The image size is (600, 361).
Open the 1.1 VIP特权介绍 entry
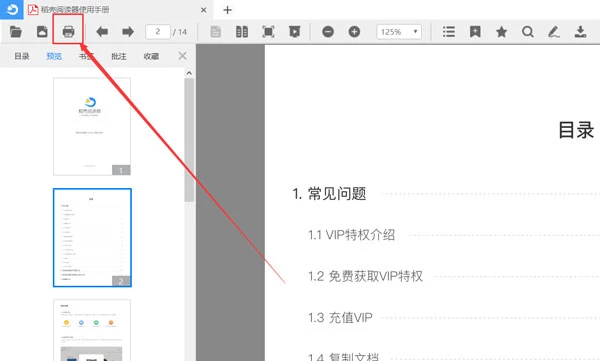point(352,235)
